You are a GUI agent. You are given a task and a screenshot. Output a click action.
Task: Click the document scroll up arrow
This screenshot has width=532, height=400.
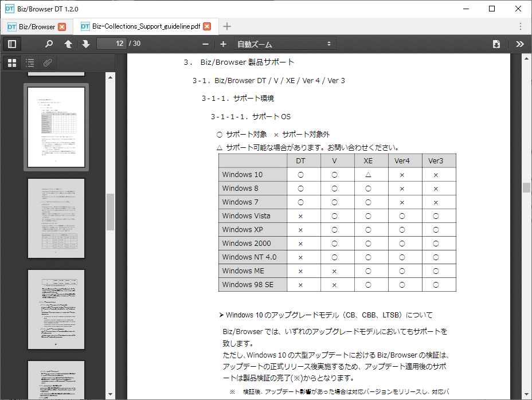(527, 58)
